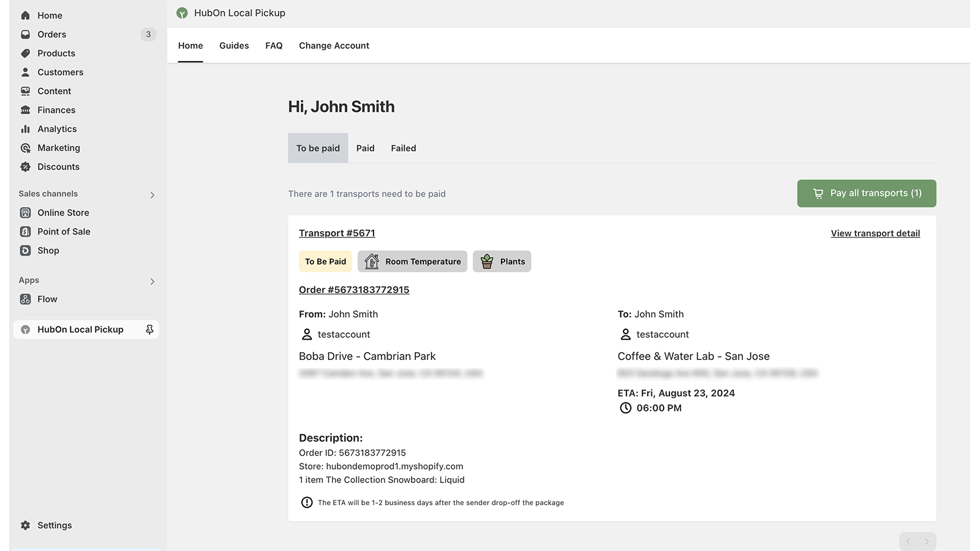Open Order #5673183772915 link
Image resolution: width=980 pixels, height=551 pixels.
(354, 290)
